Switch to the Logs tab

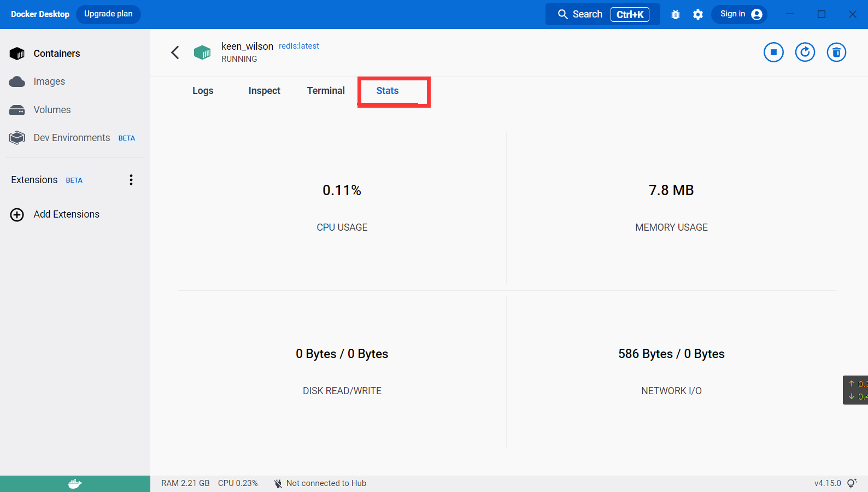[x=203, y=91]
